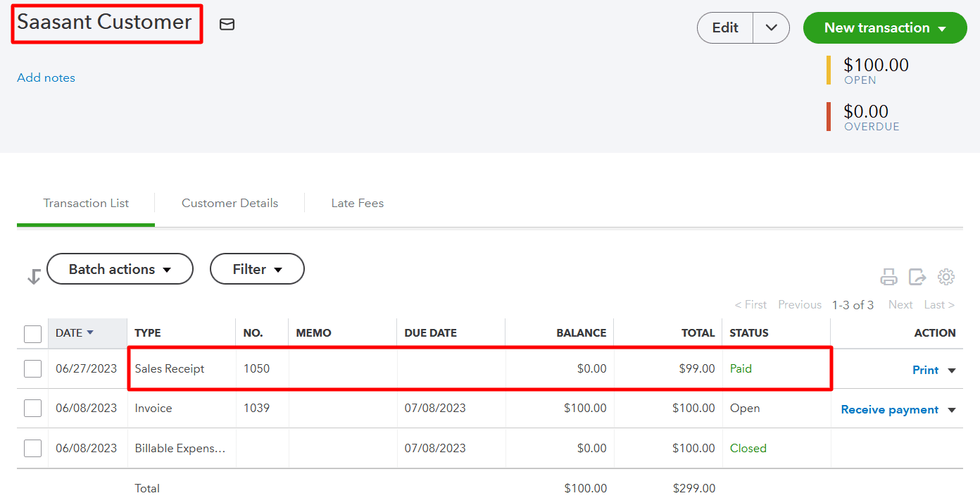Screen dimensions: 980x498
Task: Click the email envelope icon beside customer name
Action: (x=227, y=24)
